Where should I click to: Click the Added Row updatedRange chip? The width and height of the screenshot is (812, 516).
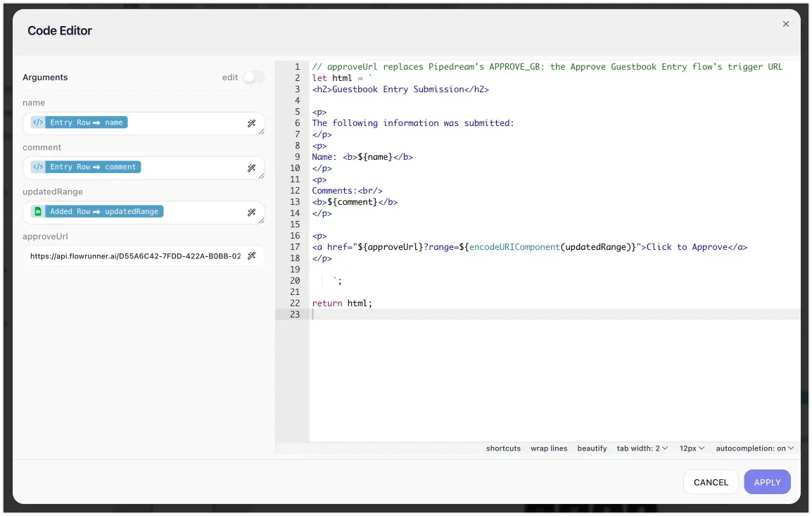(97, 211)
